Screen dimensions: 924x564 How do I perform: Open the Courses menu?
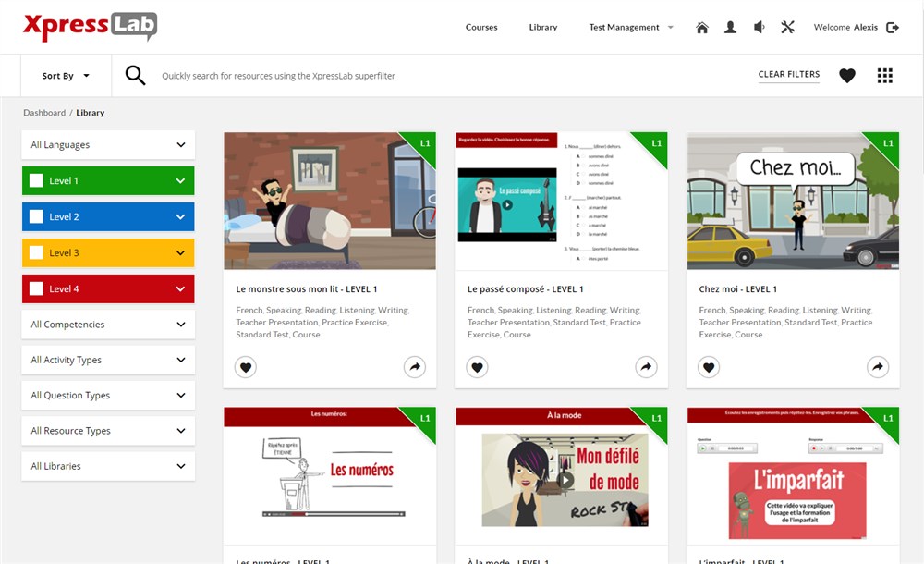[x=481, y=27]
